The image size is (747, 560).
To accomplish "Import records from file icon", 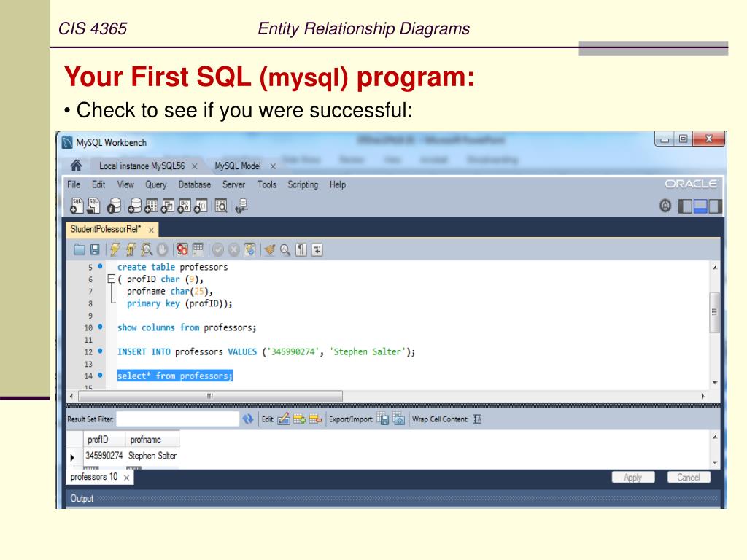I will tap(399, 419).
